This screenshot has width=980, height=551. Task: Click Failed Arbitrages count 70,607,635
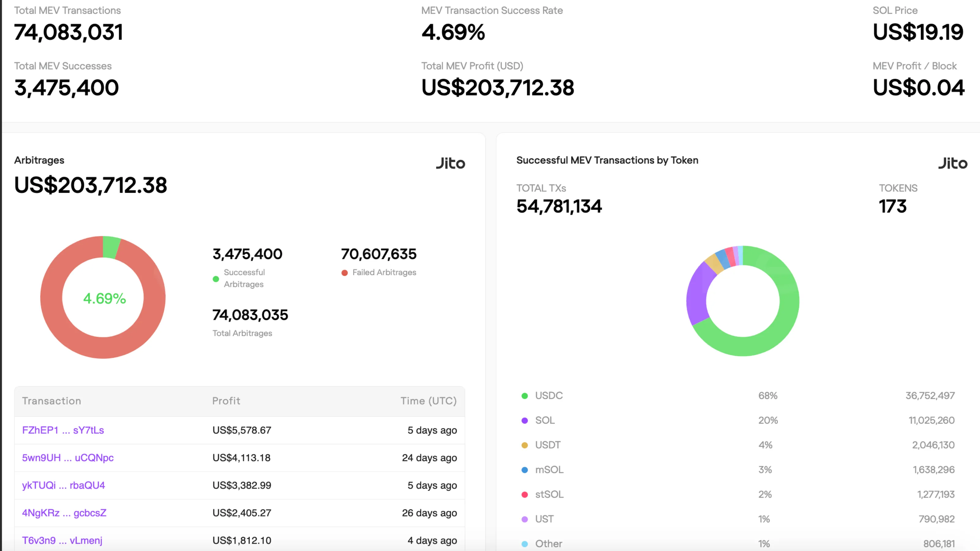click(379, 254)
